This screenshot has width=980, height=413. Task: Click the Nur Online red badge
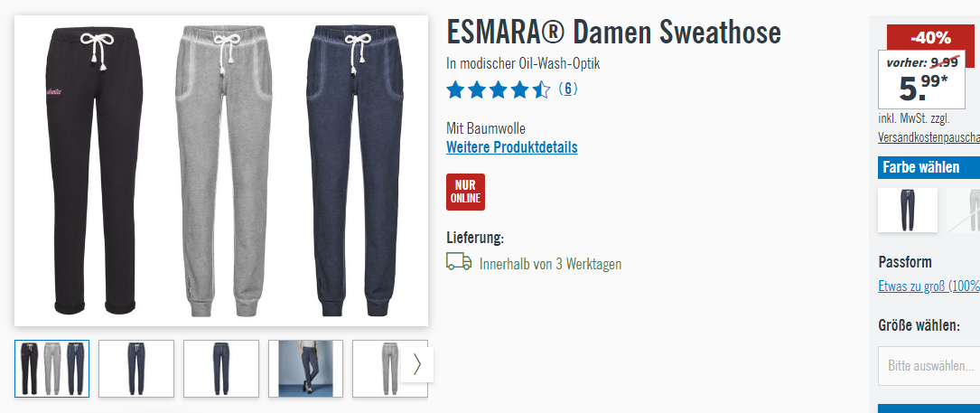point(466,192)
